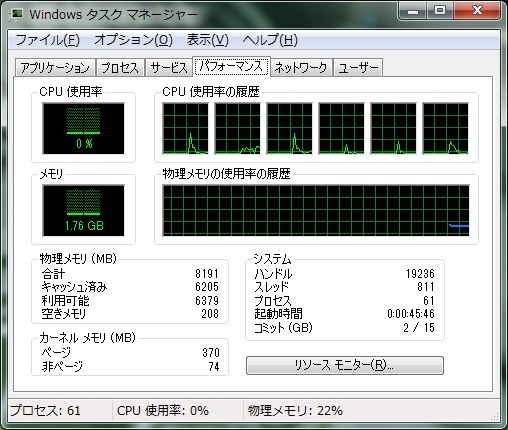Close the Task Manager window
508x430 pixels.
pyautogui.click(x=477, y=11)
